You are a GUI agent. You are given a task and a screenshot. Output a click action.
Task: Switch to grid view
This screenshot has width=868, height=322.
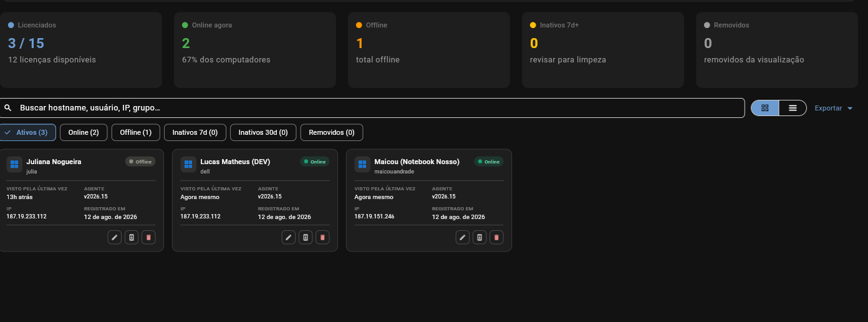point(765,108)
